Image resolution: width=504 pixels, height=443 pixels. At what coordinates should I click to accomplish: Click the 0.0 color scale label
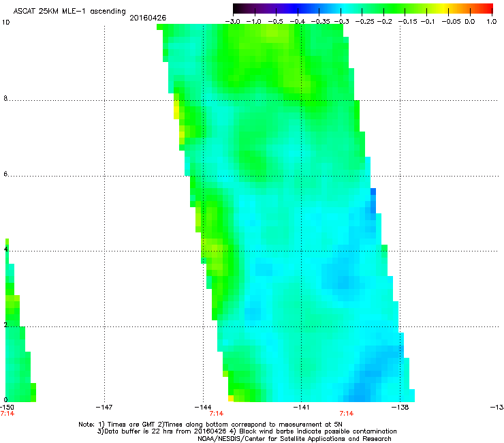(x=470, y=22)
